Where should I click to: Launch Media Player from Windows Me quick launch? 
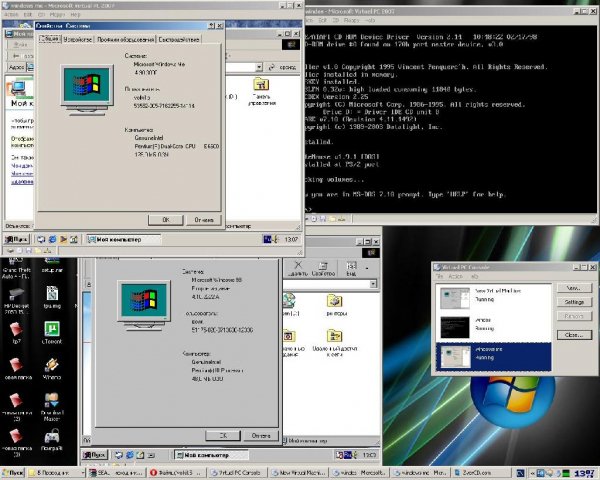coord(63,240)
